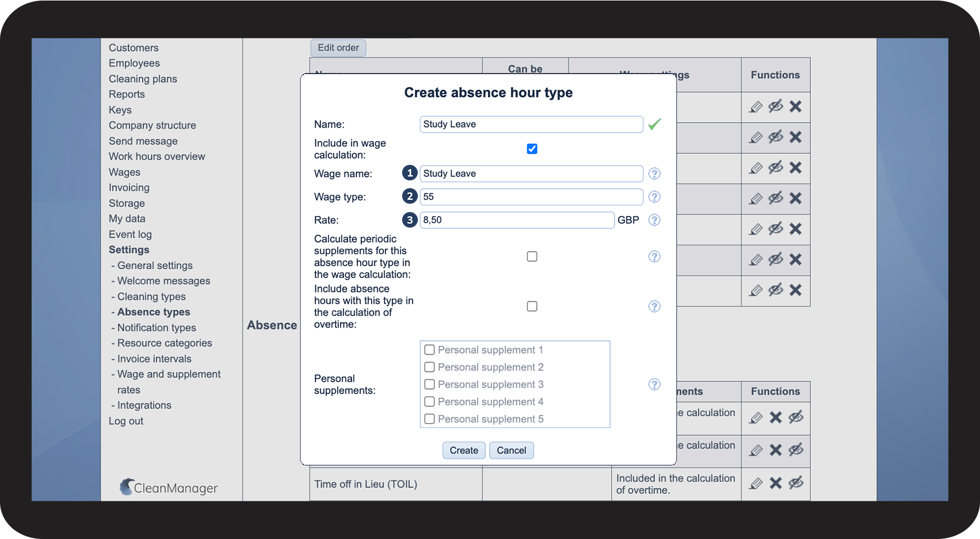The image size is (980, 539).
Task: Hide the first row using the crossed-eye icon
Action: [x=775, y=107]
